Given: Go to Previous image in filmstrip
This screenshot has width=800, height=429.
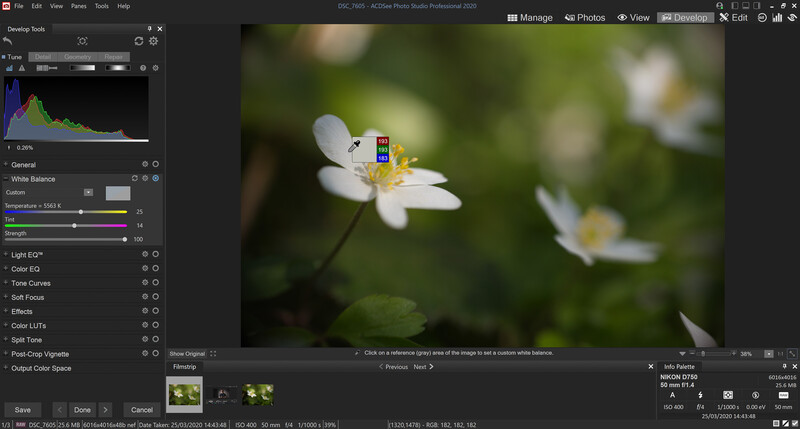Looking at the screenshot, I should [x=393, y=367].
